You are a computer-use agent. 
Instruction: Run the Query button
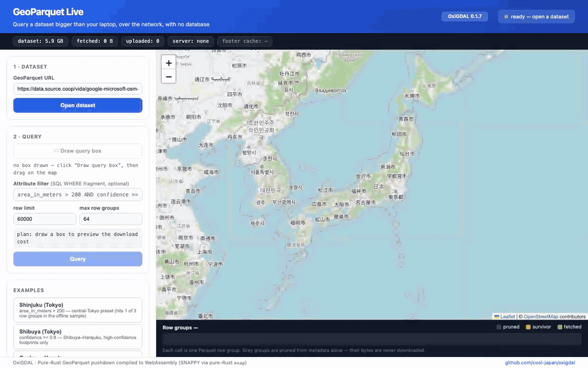pyautogui.click(x=78, y=259)
